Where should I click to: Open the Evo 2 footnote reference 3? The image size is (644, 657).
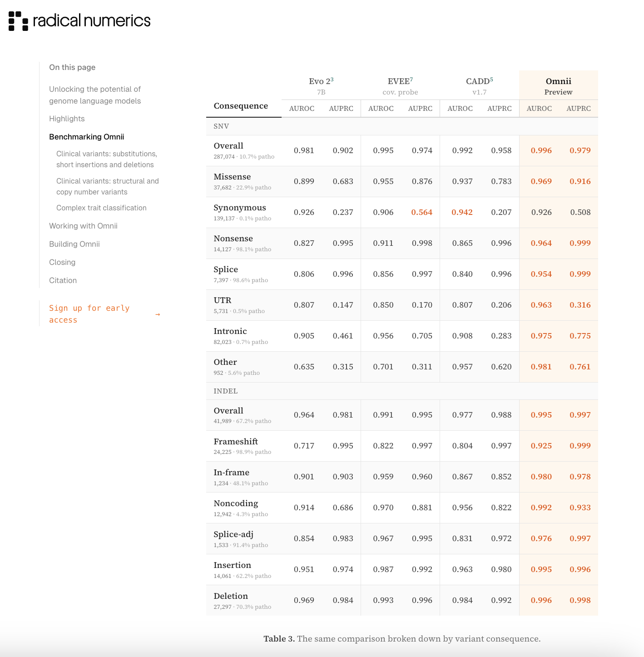point(332,80)
